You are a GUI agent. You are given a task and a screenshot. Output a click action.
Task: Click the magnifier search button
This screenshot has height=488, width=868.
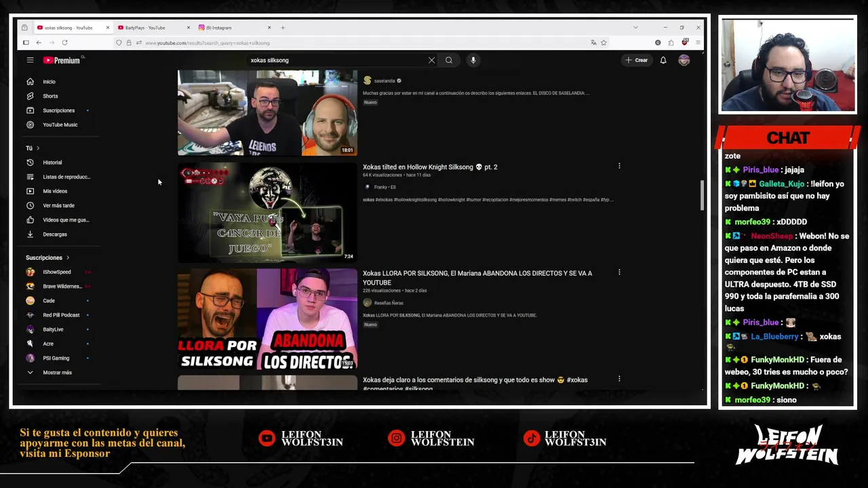click(449, 60)
